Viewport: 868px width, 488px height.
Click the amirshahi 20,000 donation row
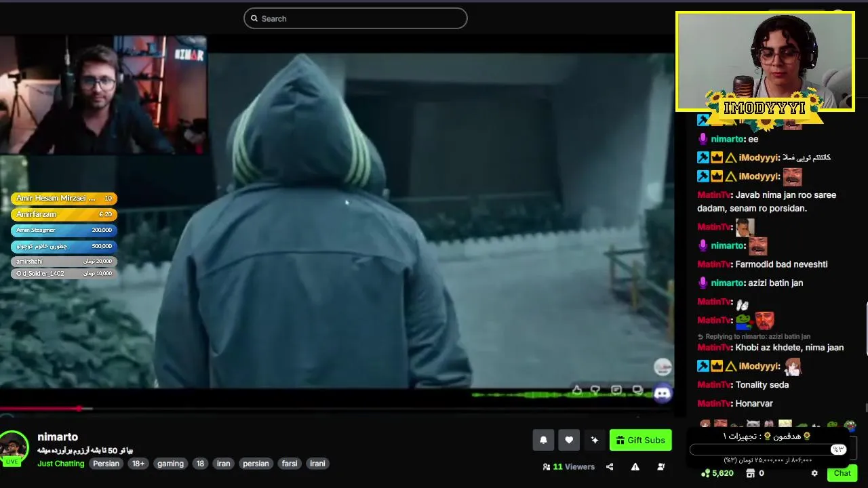[64, 262]
